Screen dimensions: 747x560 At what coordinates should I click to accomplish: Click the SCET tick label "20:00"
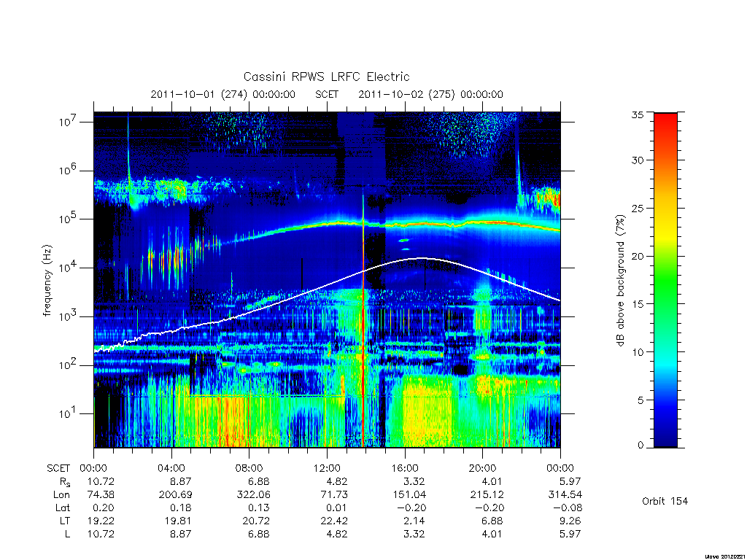pyautogui.click(x=482, y=468)
